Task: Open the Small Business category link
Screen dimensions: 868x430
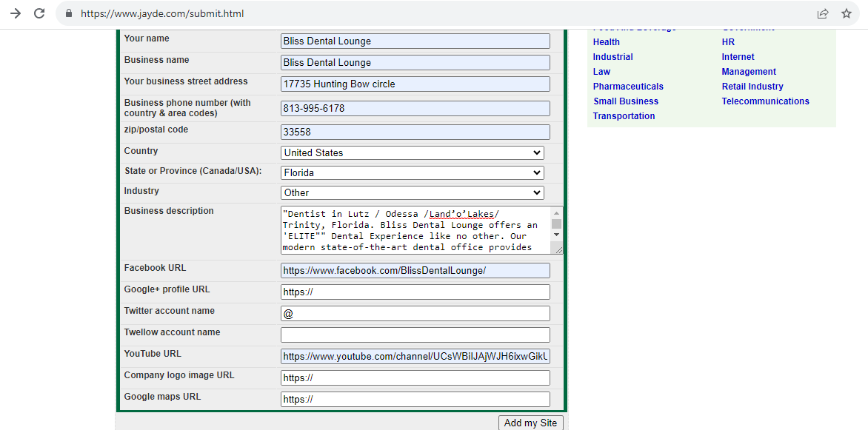Action: 626,101
